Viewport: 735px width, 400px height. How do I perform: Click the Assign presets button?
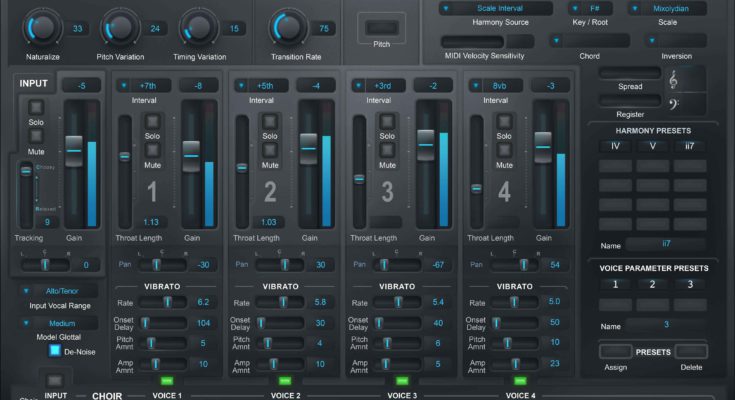(615, 351)
